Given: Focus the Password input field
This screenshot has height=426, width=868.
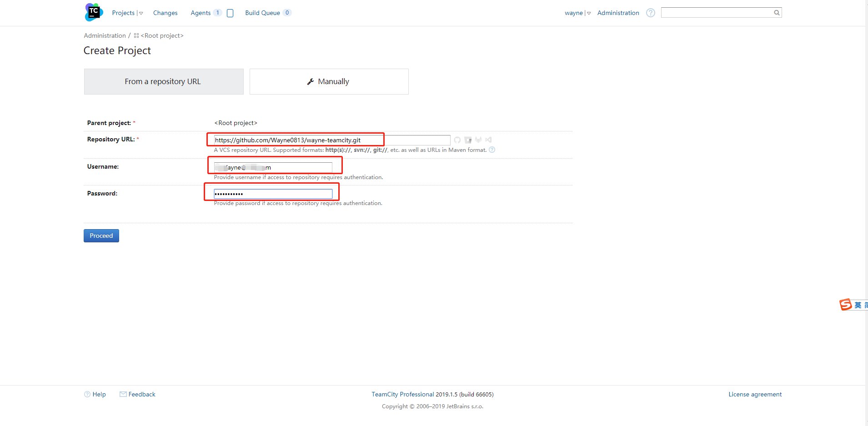Looking at the screenshot, I should click(x=273, y=194).
